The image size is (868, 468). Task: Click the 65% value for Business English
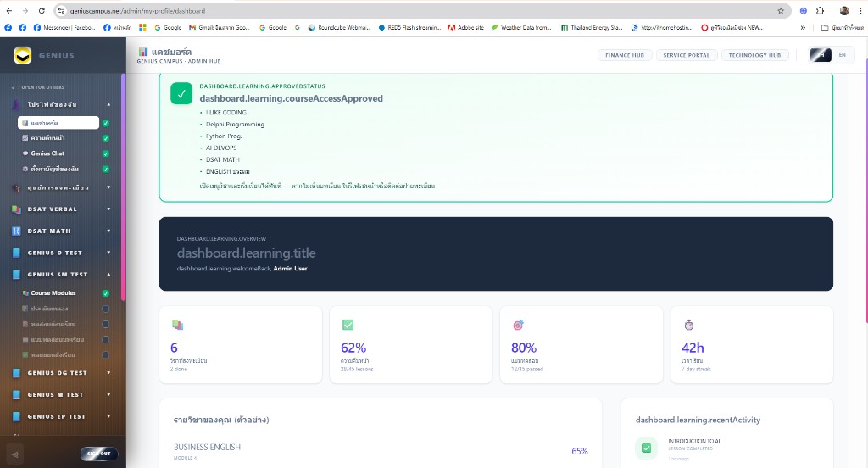pos(580,451)
